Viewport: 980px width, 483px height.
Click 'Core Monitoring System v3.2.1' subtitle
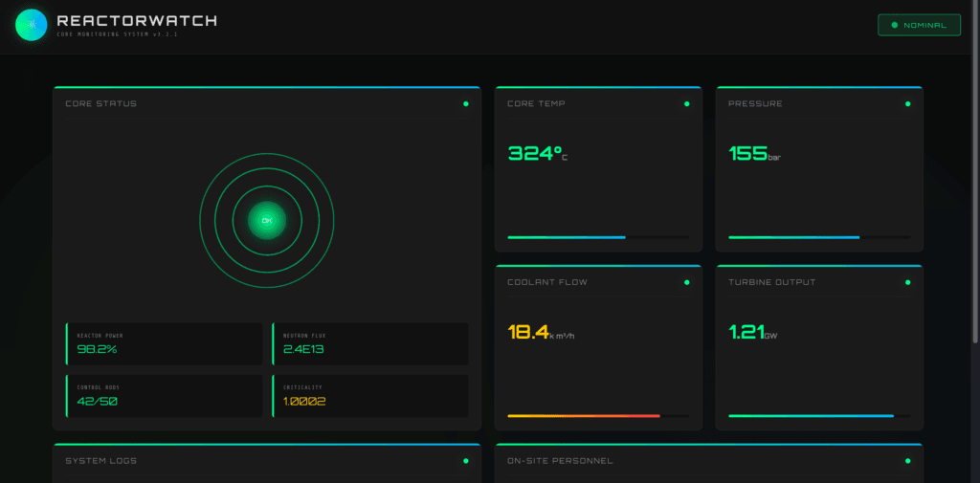point(117,34)
